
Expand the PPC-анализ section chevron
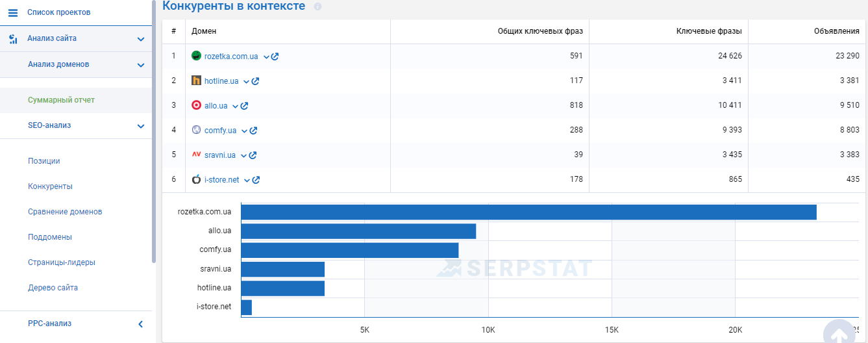point(141,324)
